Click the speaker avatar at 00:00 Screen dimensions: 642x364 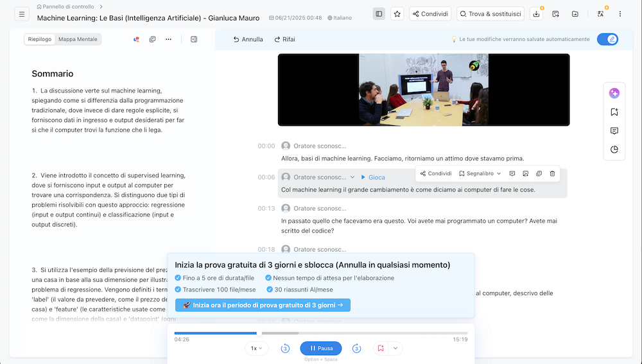pos(286,146)
